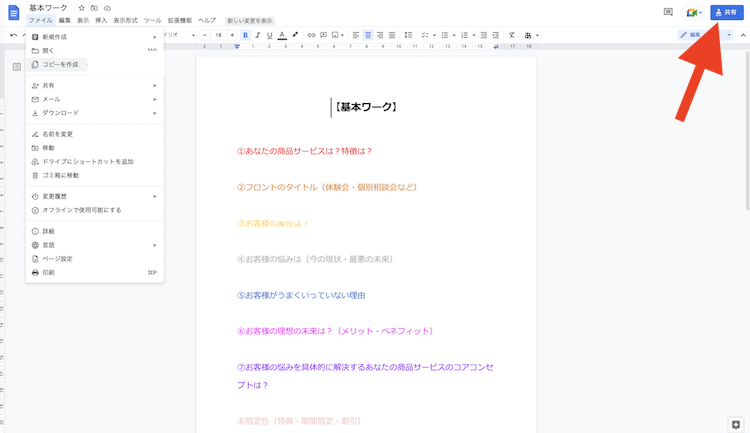Click the bold (B) formatting icon

(x=245, y=35)
